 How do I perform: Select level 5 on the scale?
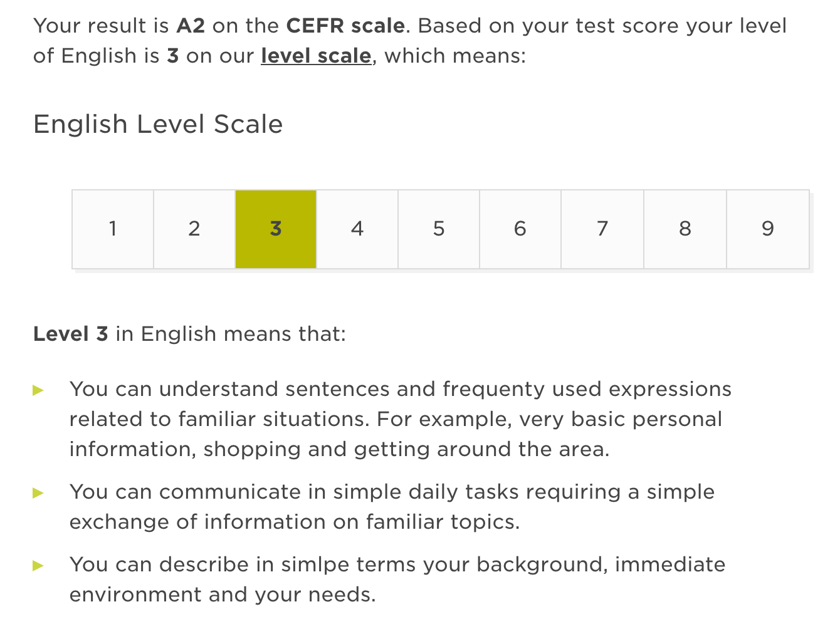pos(439,229)
